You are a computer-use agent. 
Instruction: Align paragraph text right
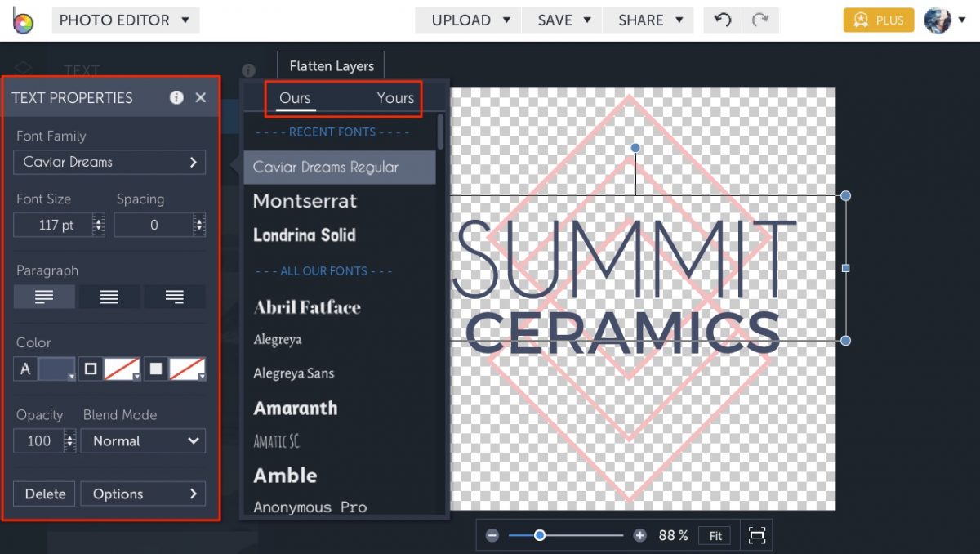[175, 297]
